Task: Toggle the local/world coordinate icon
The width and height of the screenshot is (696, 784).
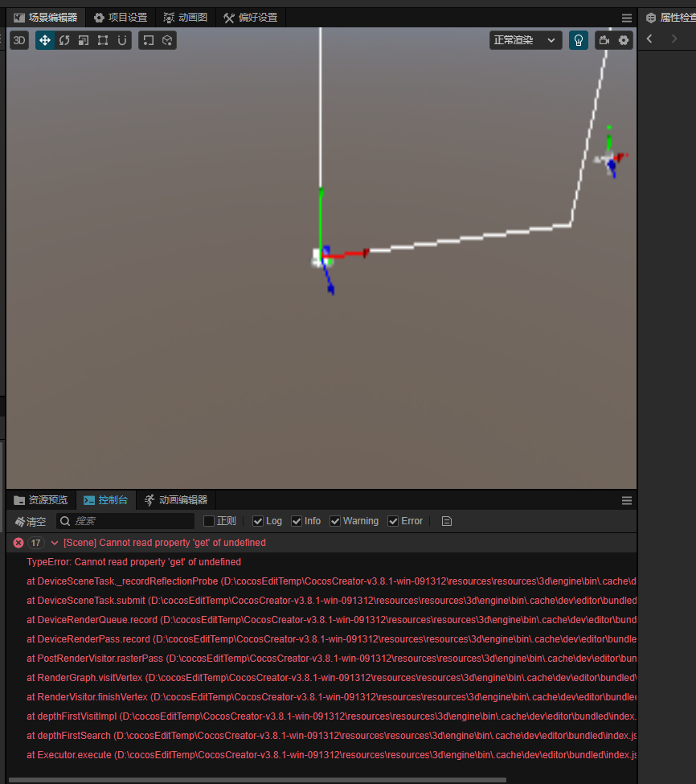Action: click(149, 40)
